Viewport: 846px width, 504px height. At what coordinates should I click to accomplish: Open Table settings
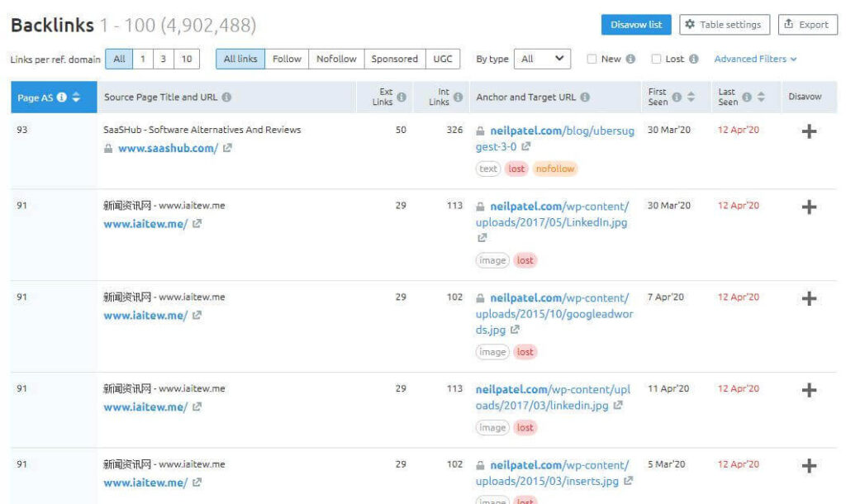tap(724, 25)
